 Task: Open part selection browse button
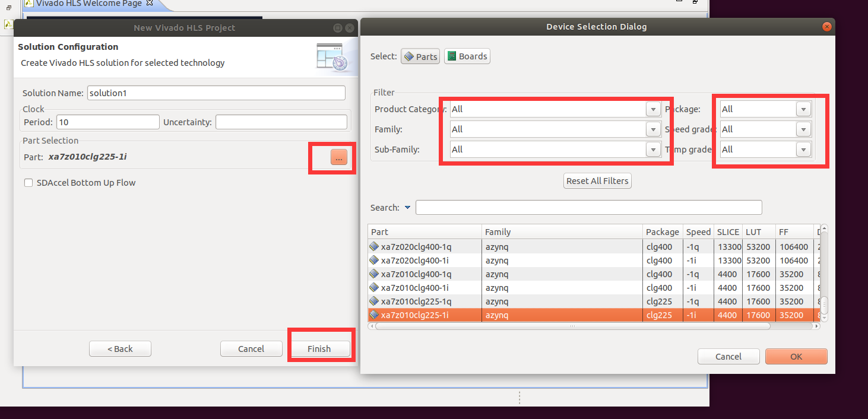pyautogui.click(x=339, y=157)
